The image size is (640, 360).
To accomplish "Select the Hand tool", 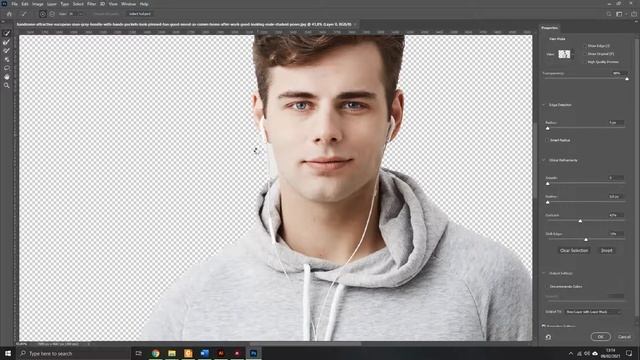I will click(7, 77).
